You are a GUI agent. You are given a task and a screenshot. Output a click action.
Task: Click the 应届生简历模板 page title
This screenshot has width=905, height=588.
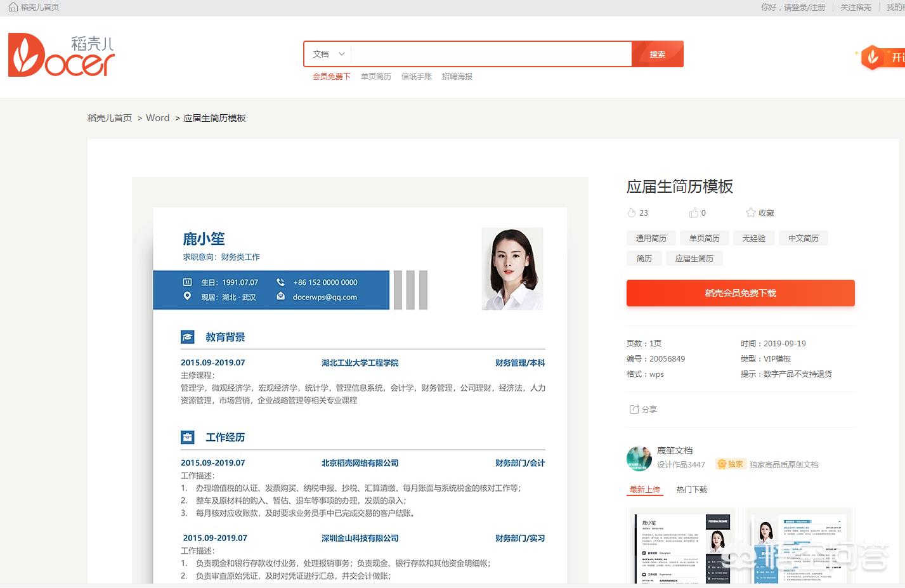coord(680,186)
